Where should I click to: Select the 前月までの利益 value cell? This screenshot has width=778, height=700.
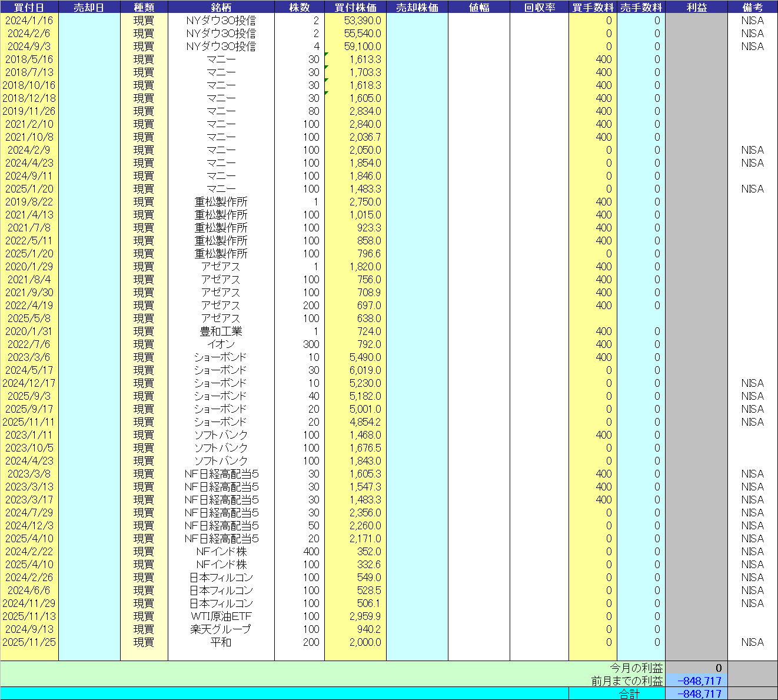(x=696, y=681)
